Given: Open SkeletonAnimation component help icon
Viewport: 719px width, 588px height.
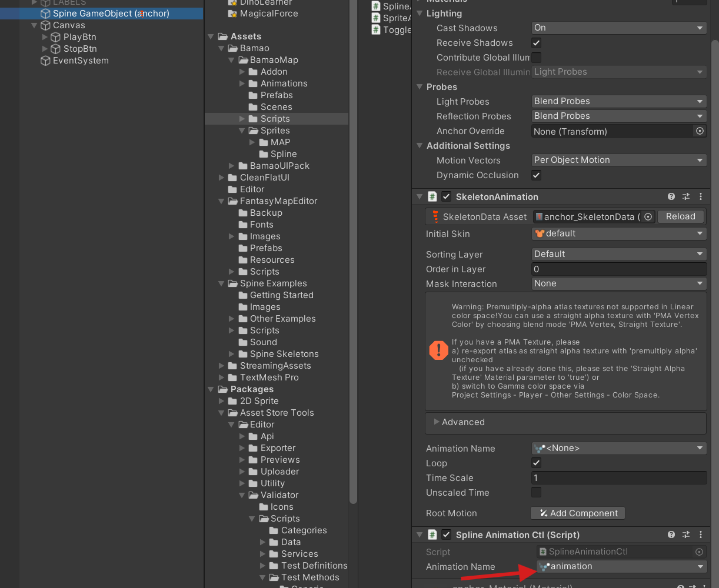Looking at the screenshot, I should [x=671, y=197].
